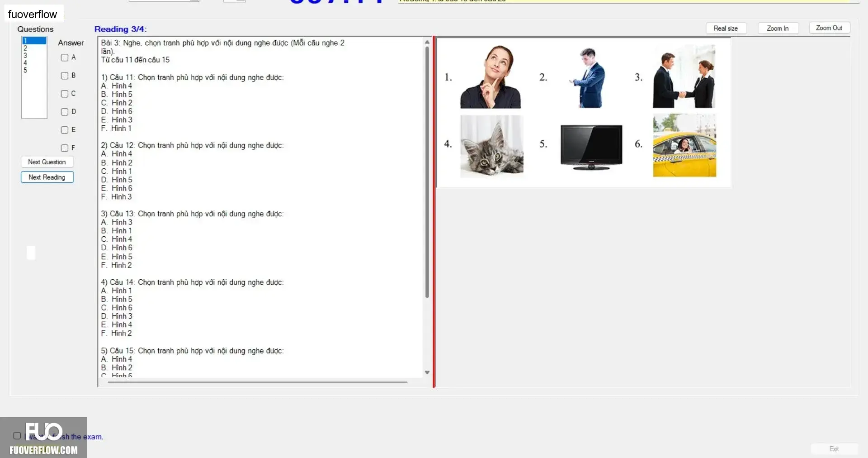Click the vertical scrollbar thumb of question text

[427, 172]
